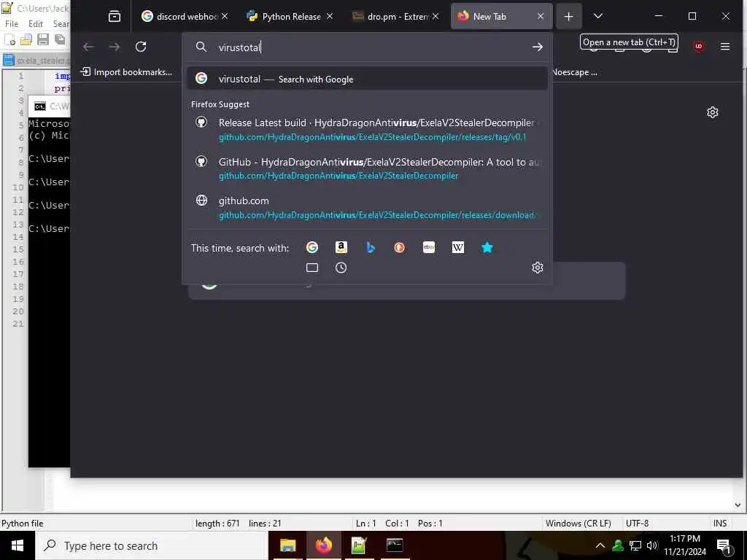The image size is (747, 560).
Task: Click UTF-8 encoding in status bar
Action: [637, 523]
